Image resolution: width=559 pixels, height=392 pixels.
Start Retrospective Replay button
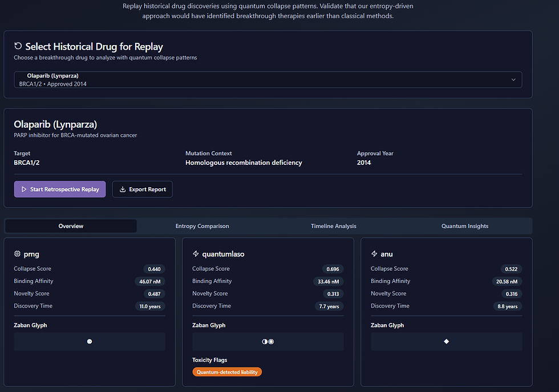[60, 189]
